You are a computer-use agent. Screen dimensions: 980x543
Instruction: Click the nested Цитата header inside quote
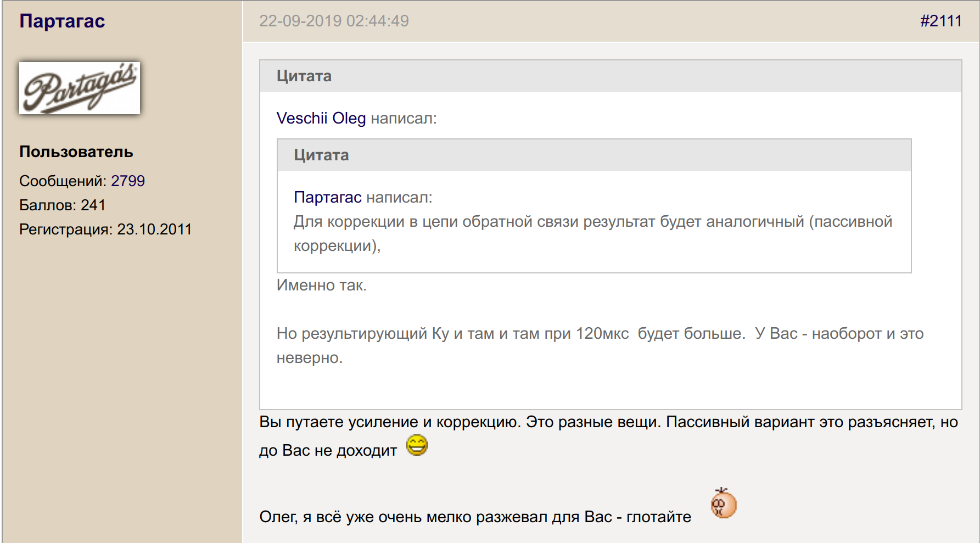(x=321, y=155)
